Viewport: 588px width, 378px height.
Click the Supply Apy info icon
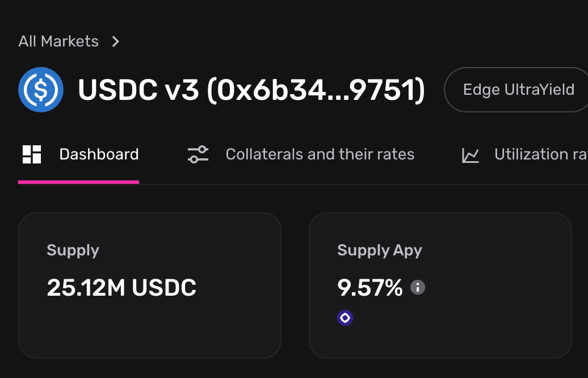pos(418,287)
